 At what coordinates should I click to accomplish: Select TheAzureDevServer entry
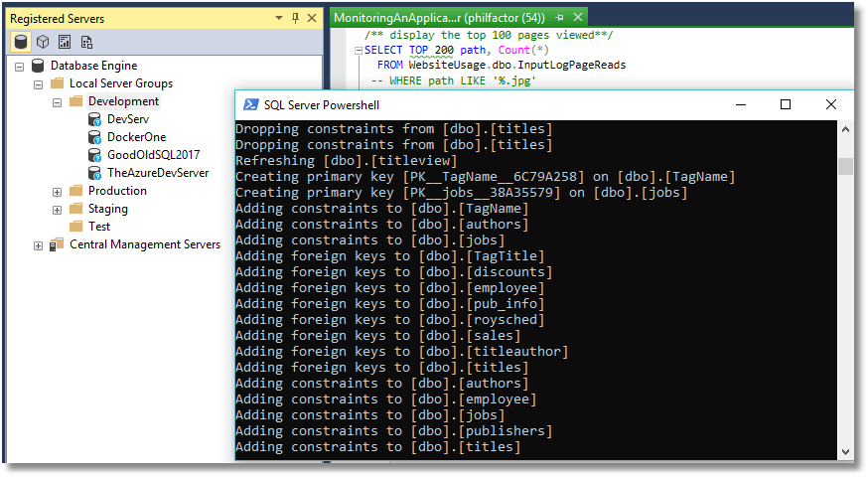point(158,173)
